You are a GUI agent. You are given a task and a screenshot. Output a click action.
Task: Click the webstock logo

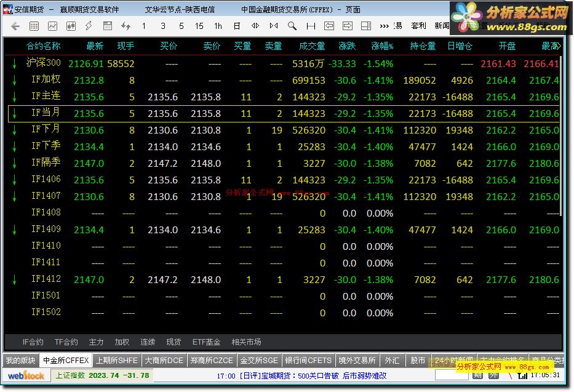tap(26, 375)
